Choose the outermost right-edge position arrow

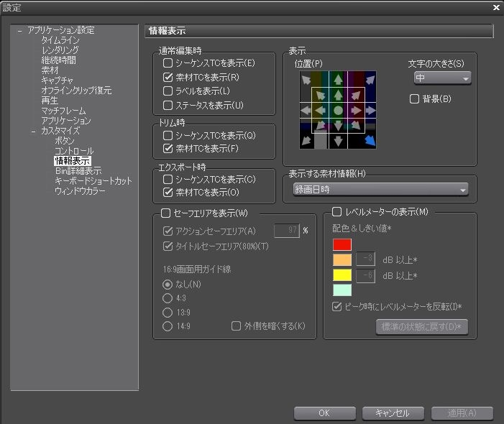click(x=370, y=110)
